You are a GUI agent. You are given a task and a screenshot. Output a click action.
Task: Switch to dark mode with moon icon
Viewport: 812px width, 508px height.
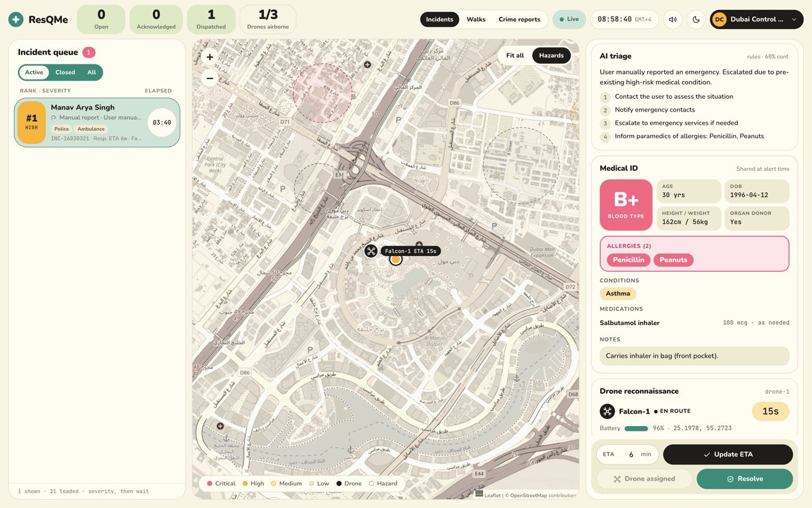(x=696, y=19)
